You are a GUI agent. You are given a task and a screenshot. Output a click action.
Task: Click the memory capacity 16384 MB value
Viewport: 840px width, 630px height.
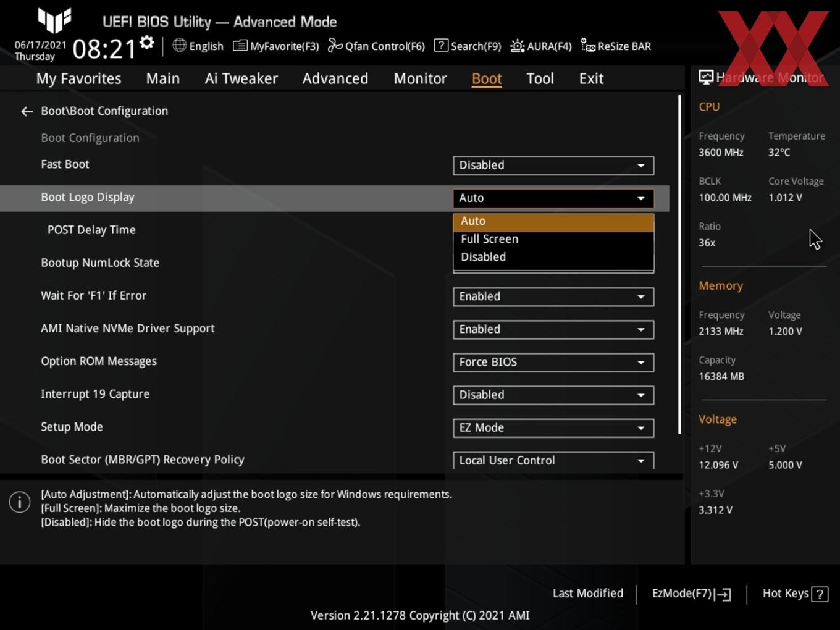(721, 376)
